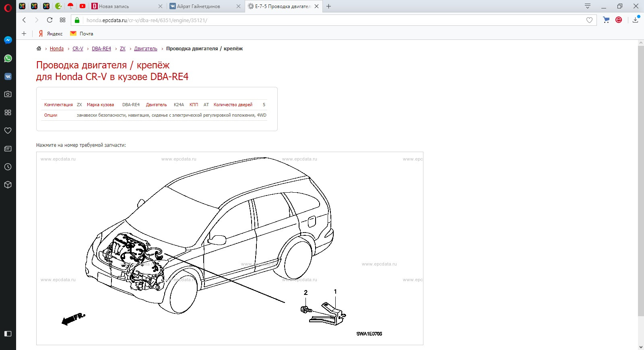Viewport: 644px width, 350px height.
Task: Minimize the Opera window
Action: (604, 6)
